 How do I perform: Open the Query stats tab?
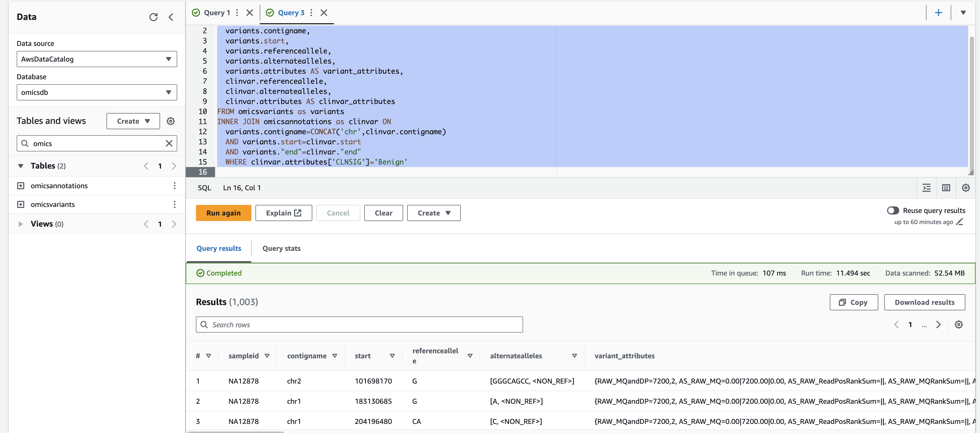coord(281,249)
